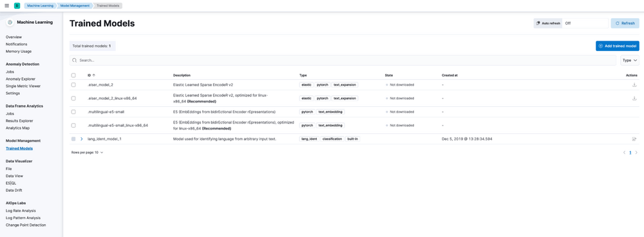Select the .elser_model_2 row checkbox
Screen dimensions: 644x237
[73, 84]
